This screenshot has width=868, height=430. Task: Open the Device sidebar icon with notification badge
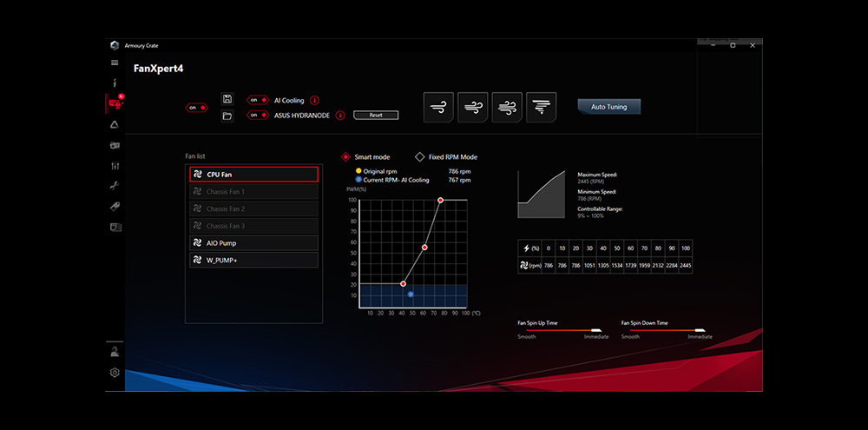[x=115, y=103]
